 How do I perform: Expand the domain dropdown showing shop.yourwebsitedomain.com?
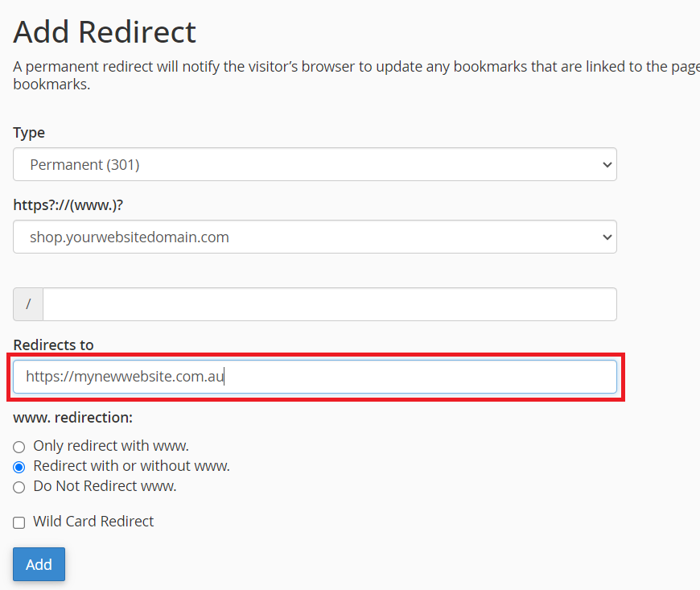pyautogui.click(x=314, y=237)
